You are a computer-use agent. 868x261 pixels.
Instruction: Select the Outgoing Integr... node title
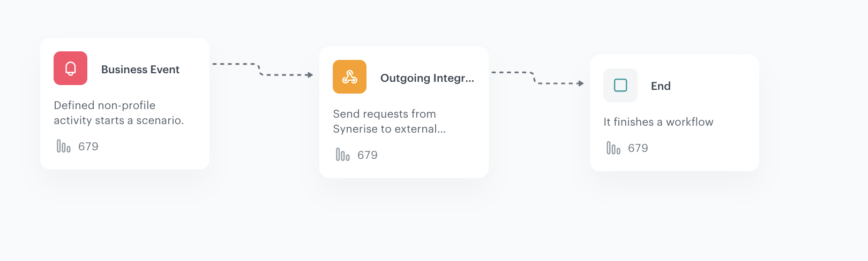coord(427,78)
